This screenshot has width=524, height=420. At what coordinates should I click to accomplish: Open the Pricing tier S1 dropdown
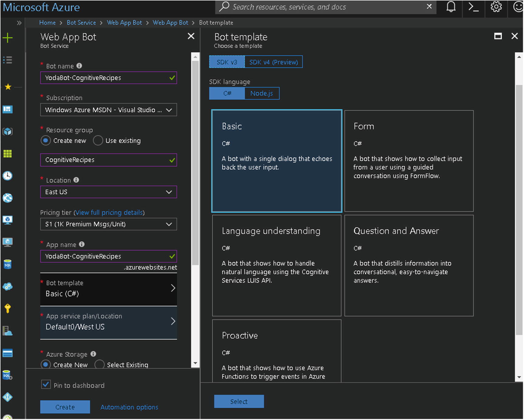point(108,224)
